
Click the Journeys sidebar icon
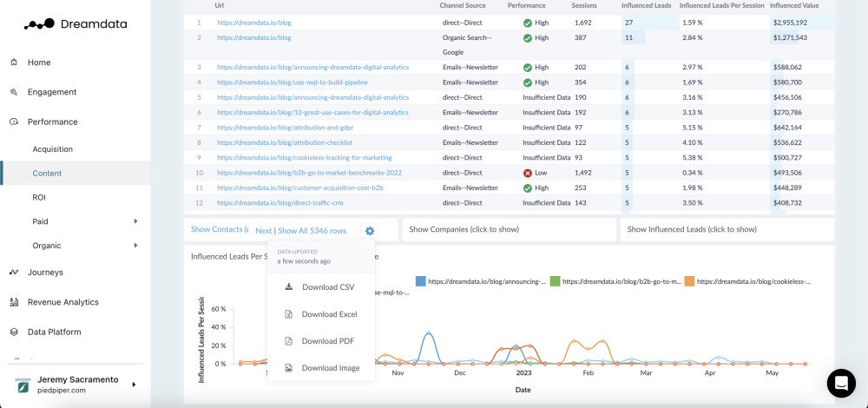click(15, 273)
